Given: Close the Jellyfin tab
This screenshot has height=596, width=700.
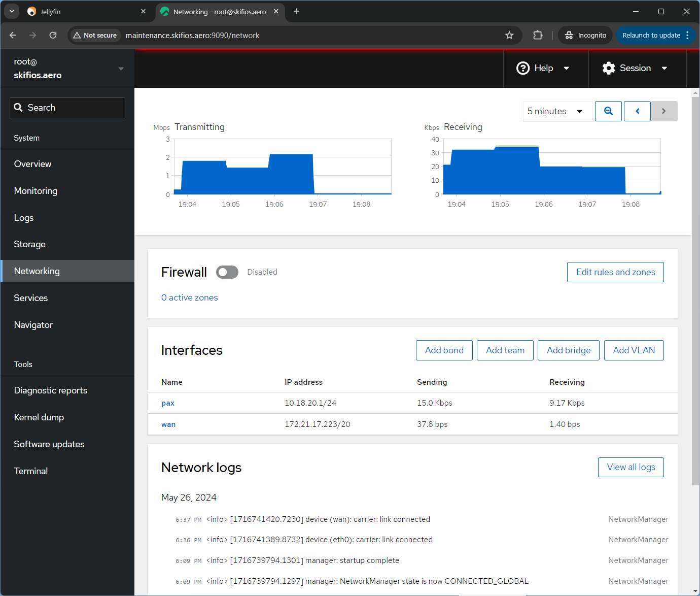Looking at the screenshot, I should click(x=144, y=11).
